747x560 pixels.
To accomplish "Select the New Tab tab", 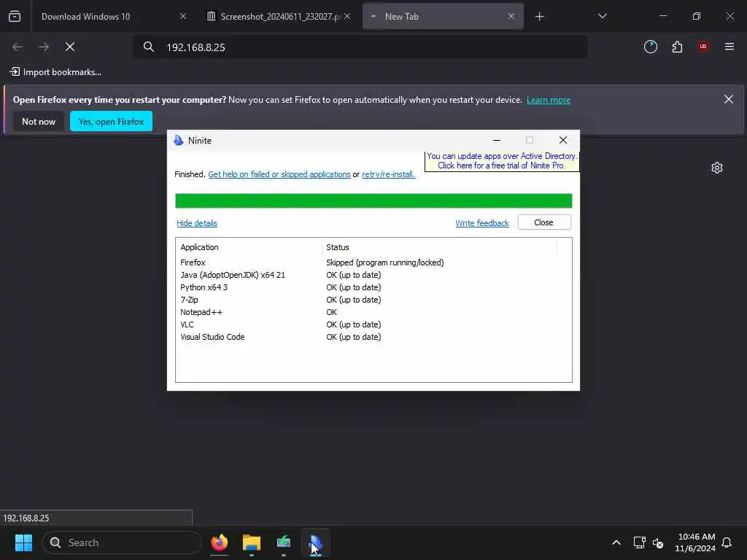I will click(443, 17).
